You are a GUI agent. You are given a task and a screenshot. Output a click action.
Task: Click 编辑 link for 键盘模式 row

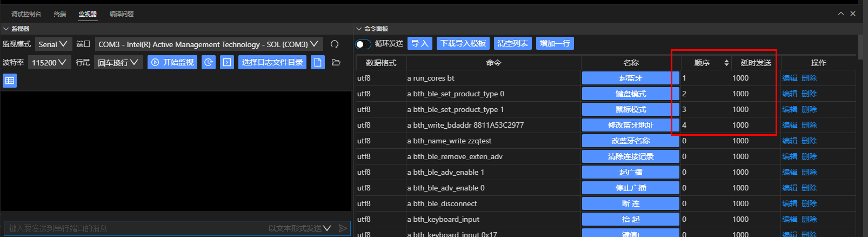point(789,94)
